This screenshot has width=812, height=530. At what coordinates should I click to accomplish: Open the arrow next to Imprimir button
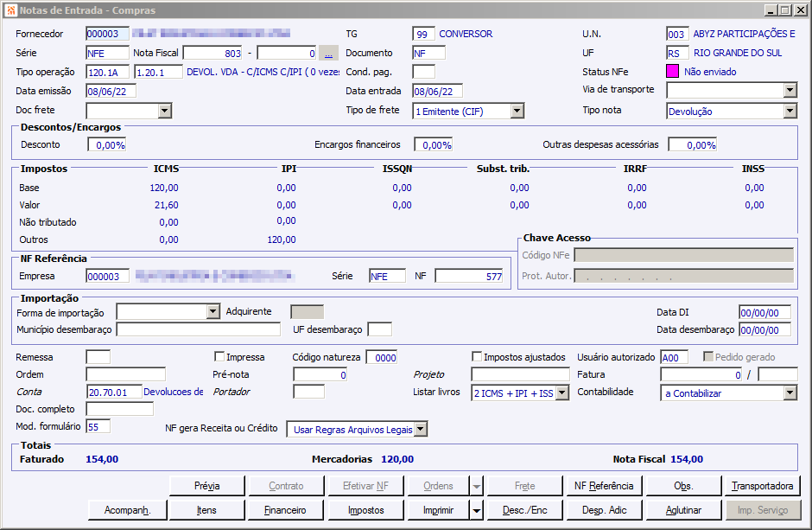pyautogui.click(x=476, y=510)
